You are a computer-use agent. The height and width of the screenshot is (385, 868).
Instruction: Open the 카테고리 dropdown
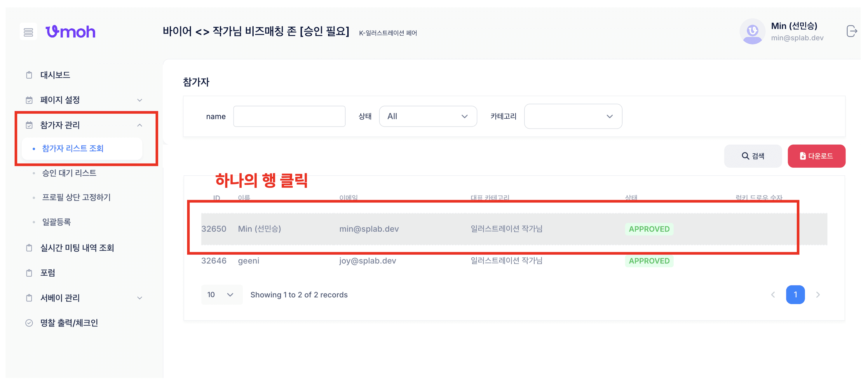tap(573, 116)
